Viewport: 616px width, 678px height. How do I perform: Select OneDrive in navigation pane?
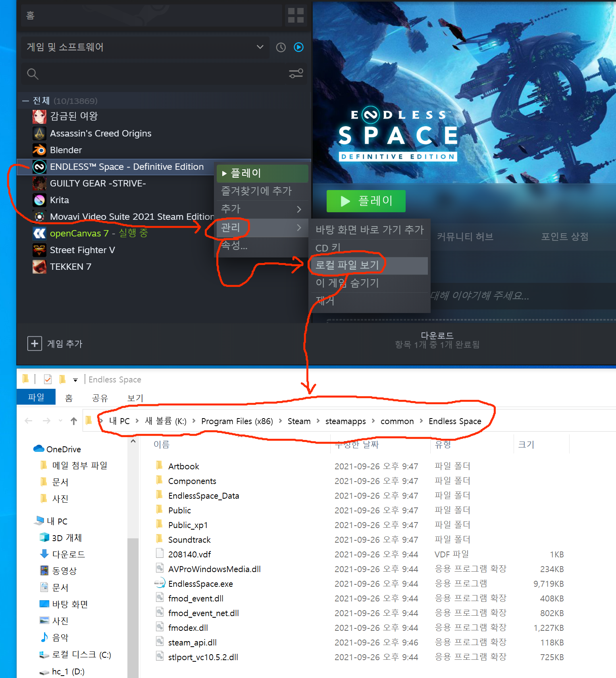pos(64,449)
